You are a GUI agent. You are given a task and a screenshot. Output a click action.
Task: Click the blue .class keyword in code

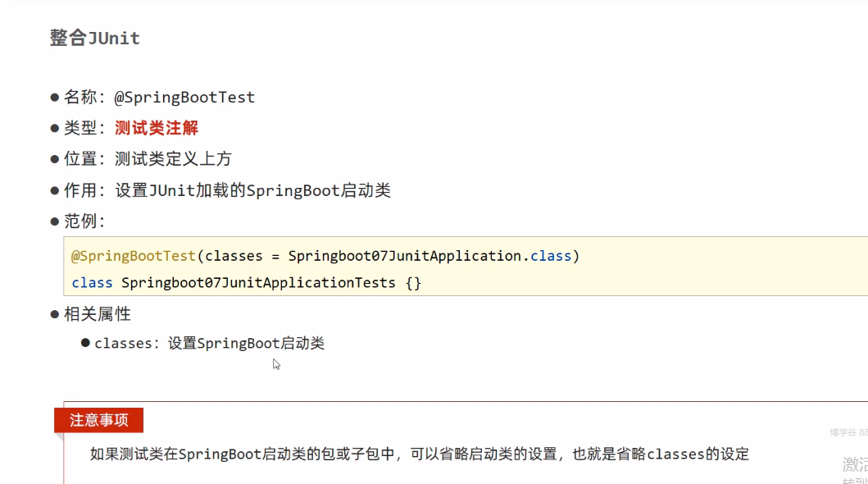[549, 256]
